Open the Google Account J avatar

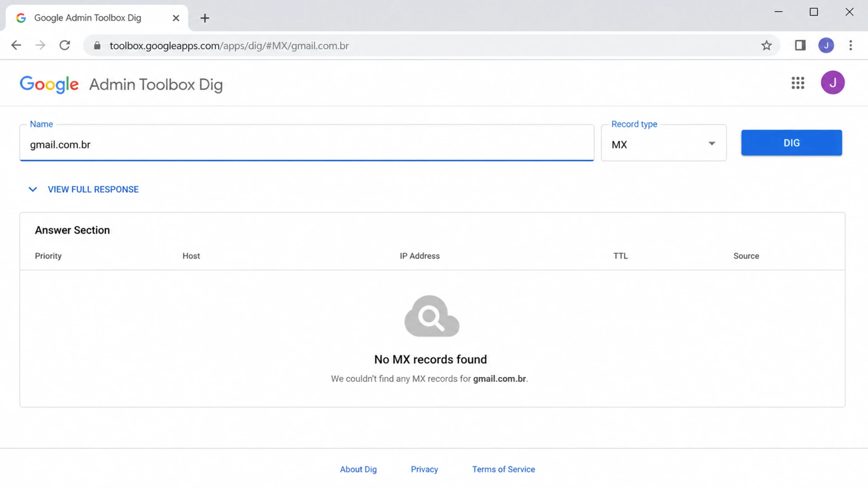(x=833, y=83)
